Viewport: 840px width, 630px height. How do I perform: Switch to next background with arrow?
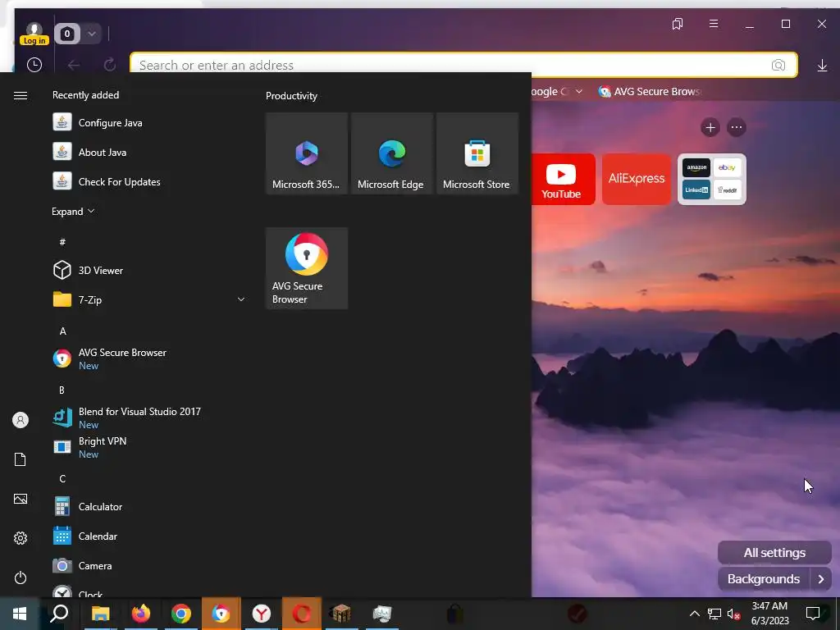821,579
